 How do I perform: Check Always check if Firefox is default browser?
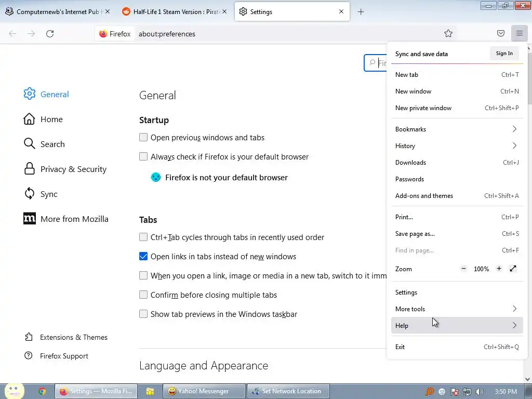(143, 156)
